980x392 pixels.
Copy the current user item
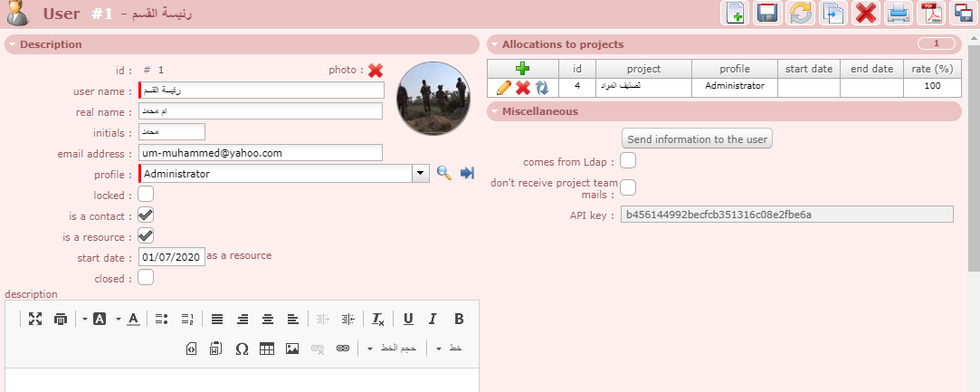(833, 14)
